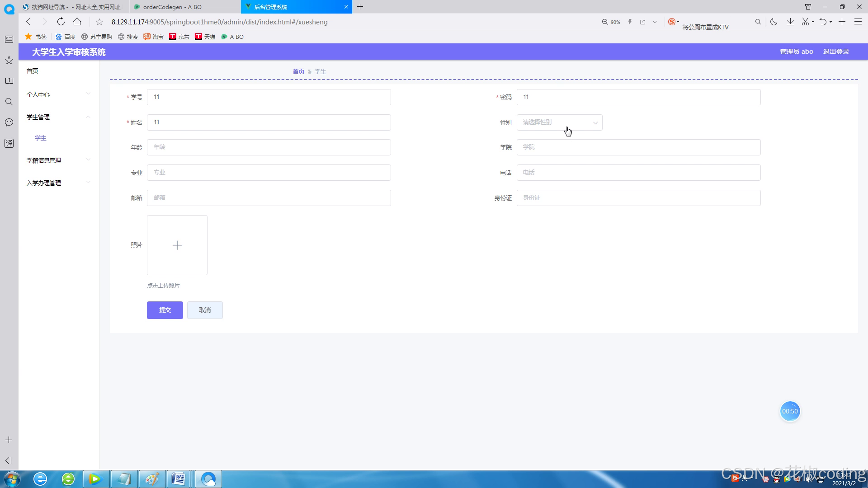Viewport: 868px width, 488px height.
Task: Click the 提交 submit button
Action: (x=165, y=310)
